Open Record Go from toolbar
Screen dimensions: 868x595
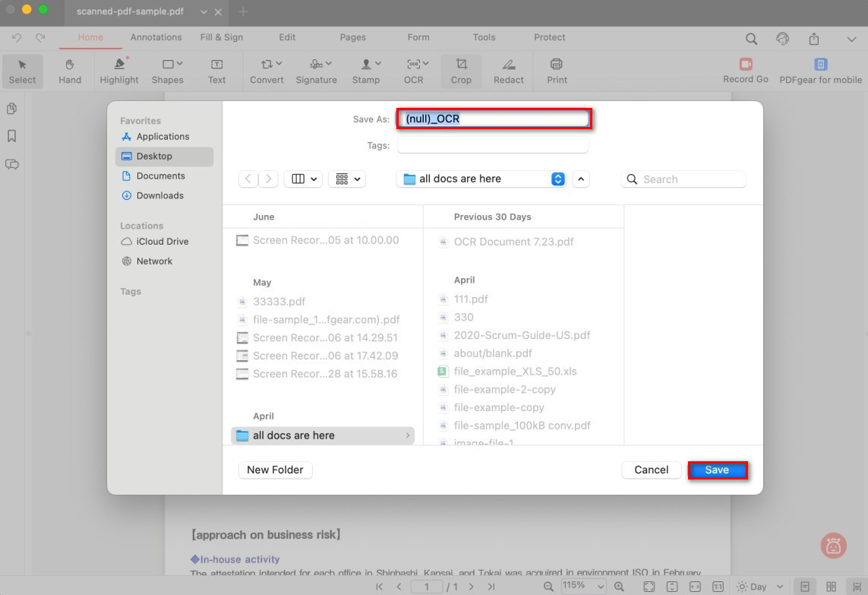point(745,65)
